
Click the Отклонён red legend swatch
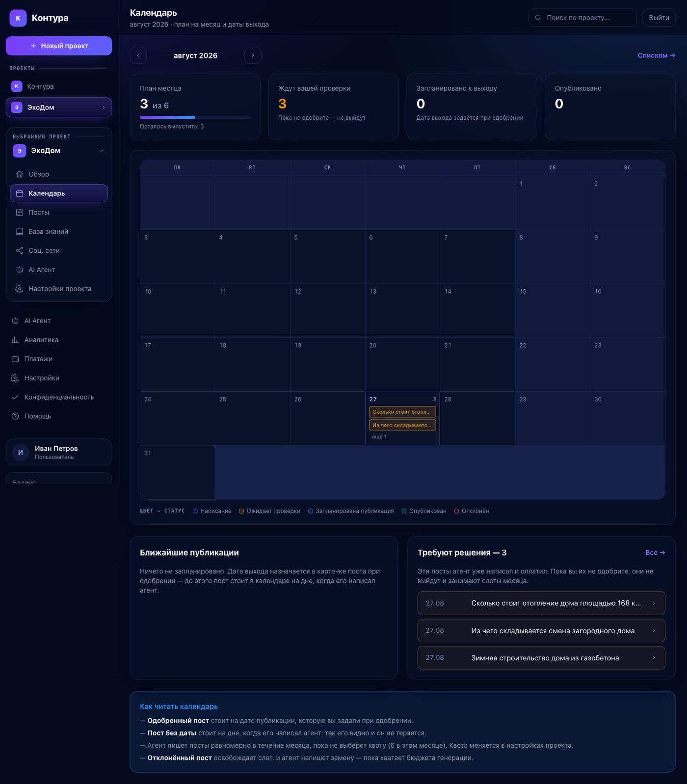pyautogui.click(x=456, y=511)
